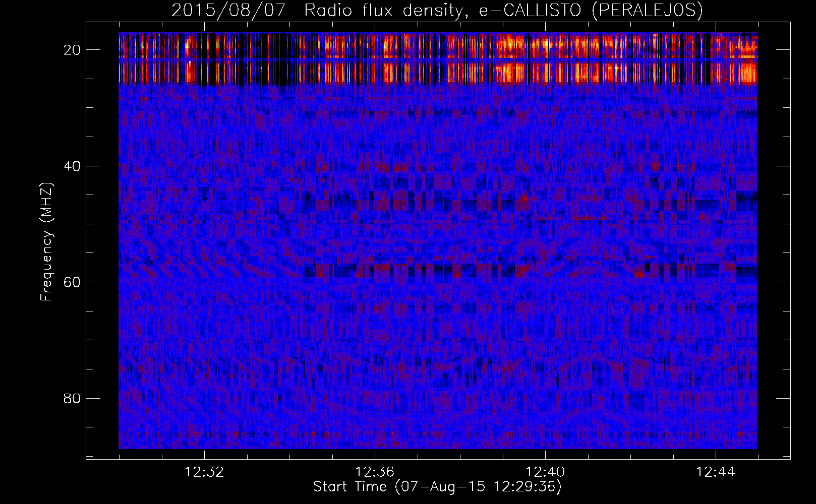Click the 12:32 time tick label
This screenshot has height=504, width=816.
pos(204,472)
